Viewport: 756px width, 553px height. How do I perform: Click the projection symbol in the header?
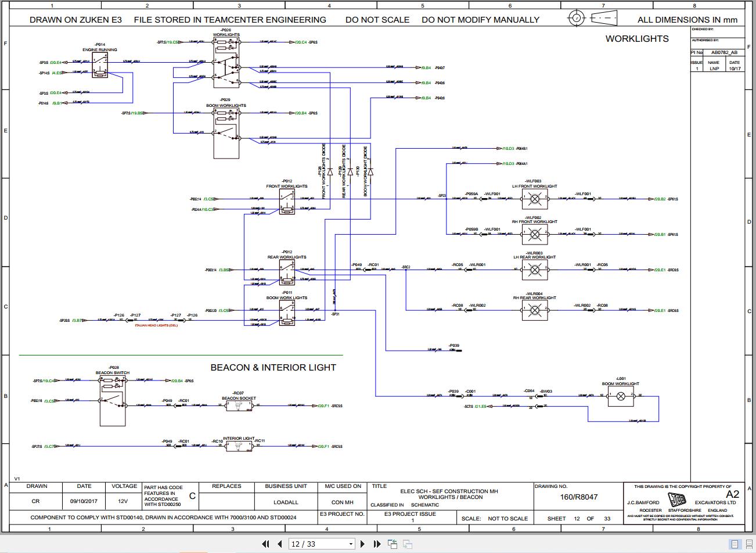click(x=593, y=18)
